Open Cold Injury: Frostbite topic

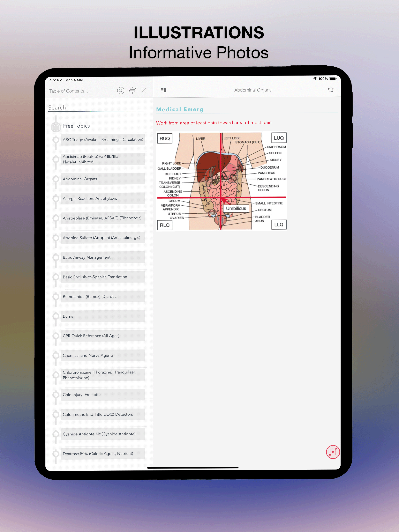pyautogui.click(x=103, y=395)
